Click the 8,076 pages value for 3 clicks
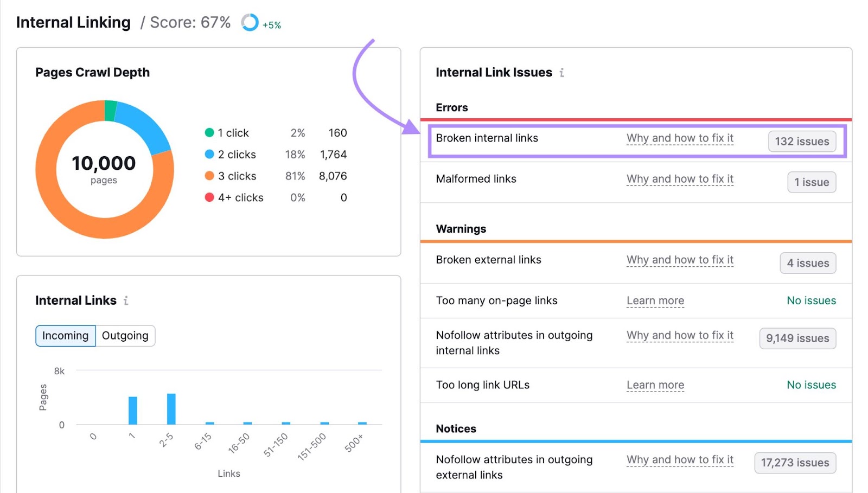 click(x=333, y=176)
